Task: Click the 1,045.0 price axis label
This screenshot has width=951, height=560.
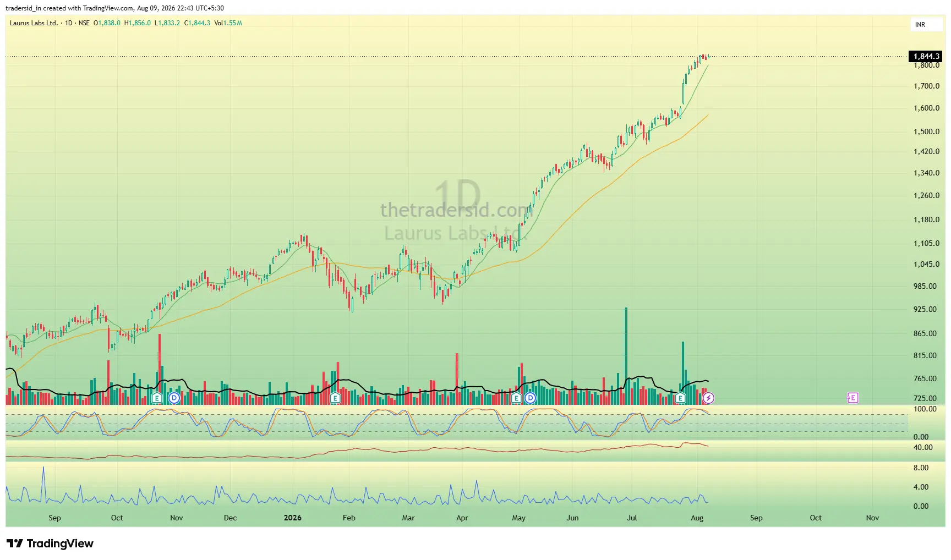Action: (x=927, y=264)
